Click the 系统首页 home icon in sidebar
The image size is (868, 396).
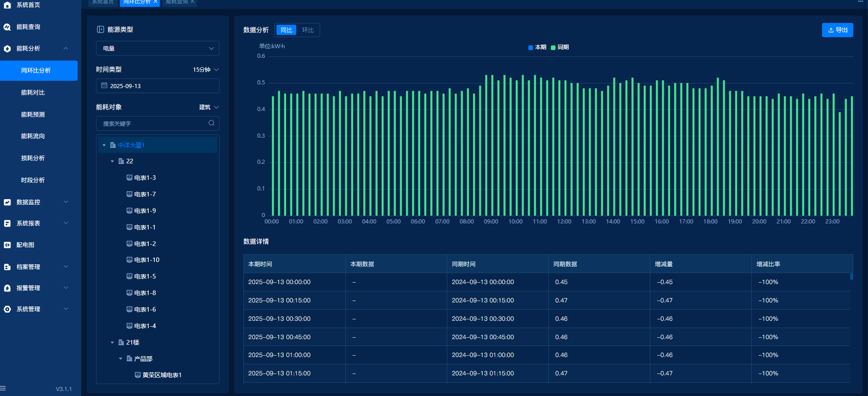pyautogui.click(x=7, y=5)
